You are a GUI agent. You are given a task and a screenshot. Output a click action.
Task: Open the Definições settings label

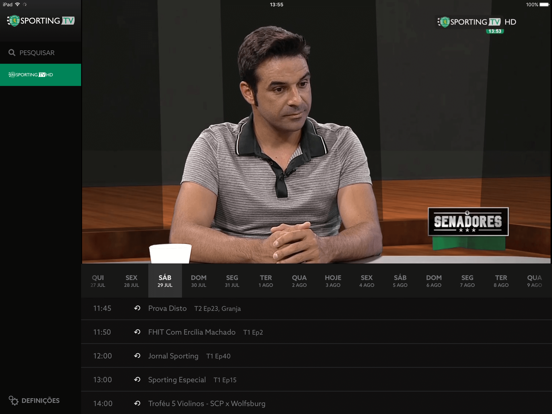tap(40, 401)
